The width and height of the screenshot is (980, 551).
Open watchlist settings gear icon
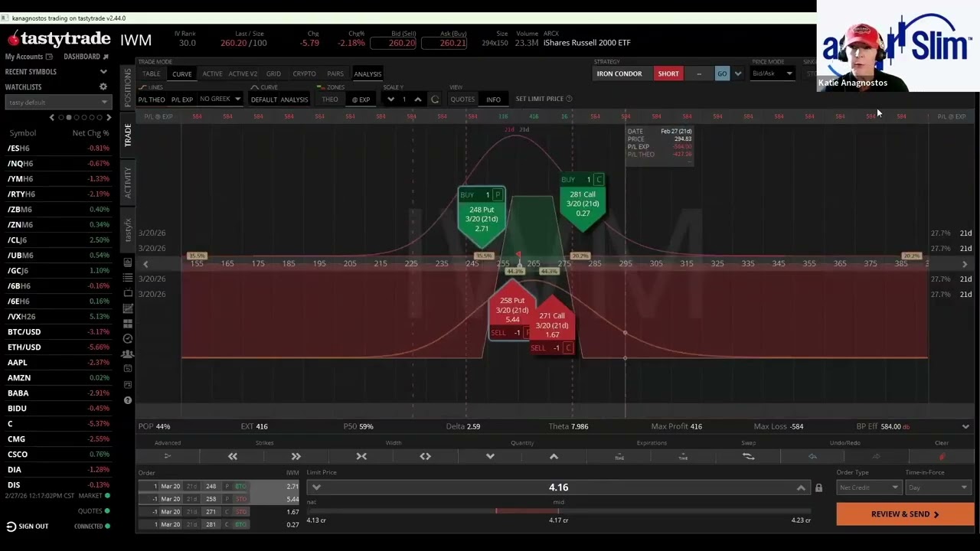pos(103,87)
